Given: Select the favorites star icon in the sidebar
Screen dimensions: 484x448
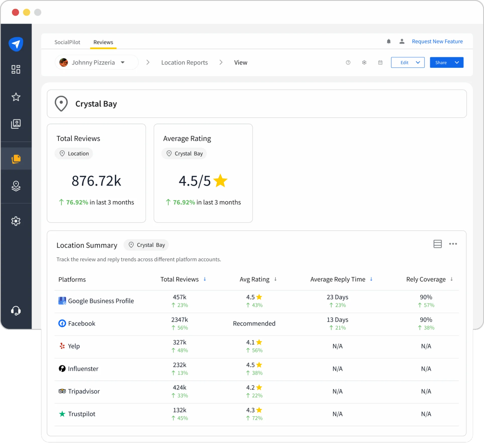Looking at the screenshot, I should [16, 97].
